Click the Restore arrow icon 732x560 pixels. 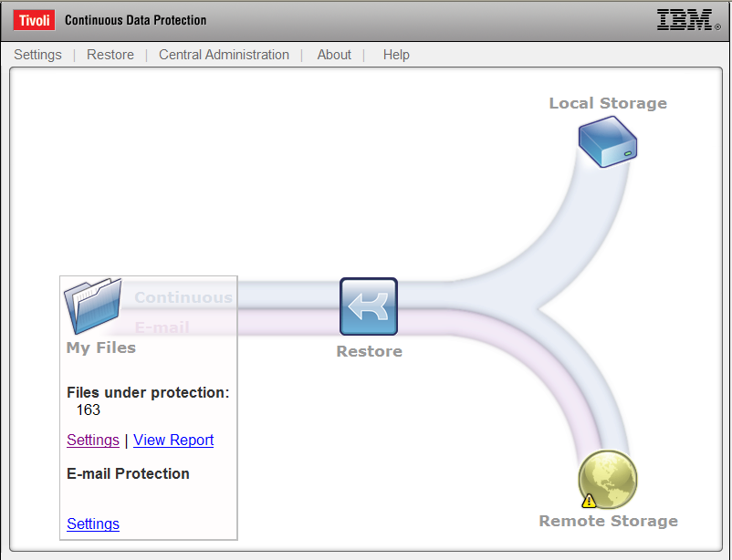coord(369,306)
